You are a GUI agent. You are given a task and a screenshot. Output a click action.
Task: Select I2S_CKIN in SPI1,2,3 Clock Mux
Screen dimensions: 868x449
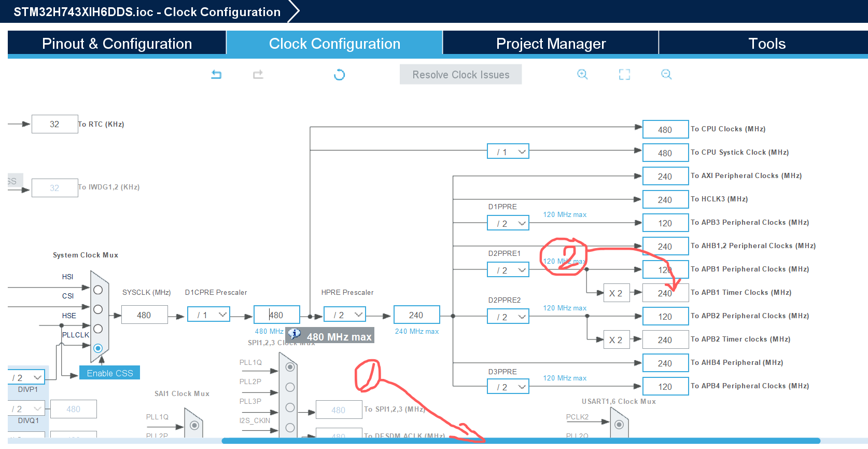[290, 428]
